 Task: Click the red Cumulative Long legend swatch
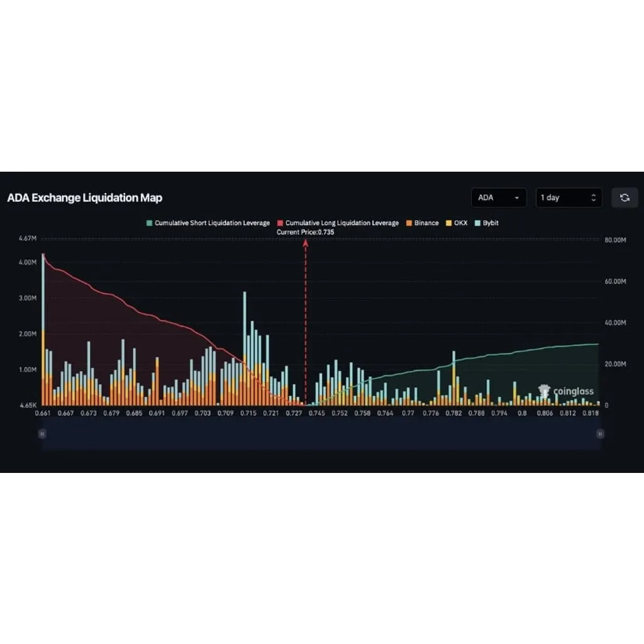[x=280, y=223]
